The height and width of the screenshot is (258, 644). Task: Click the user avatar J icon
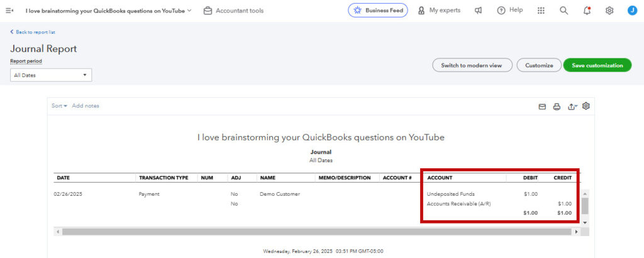(x=632, y=11)
